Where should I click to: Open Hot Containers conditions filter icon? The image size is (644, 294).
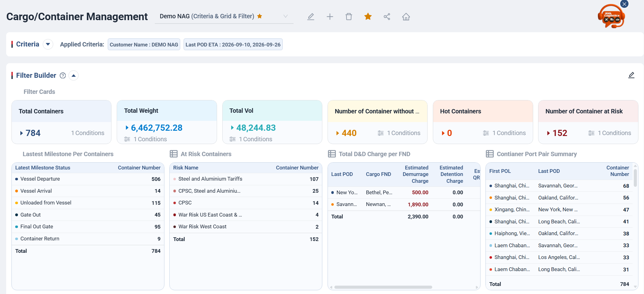coord(486,133)
